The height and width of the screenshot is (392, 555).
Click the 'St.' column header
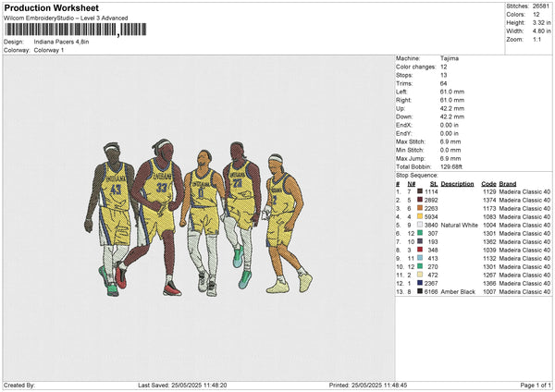point(434,184)
